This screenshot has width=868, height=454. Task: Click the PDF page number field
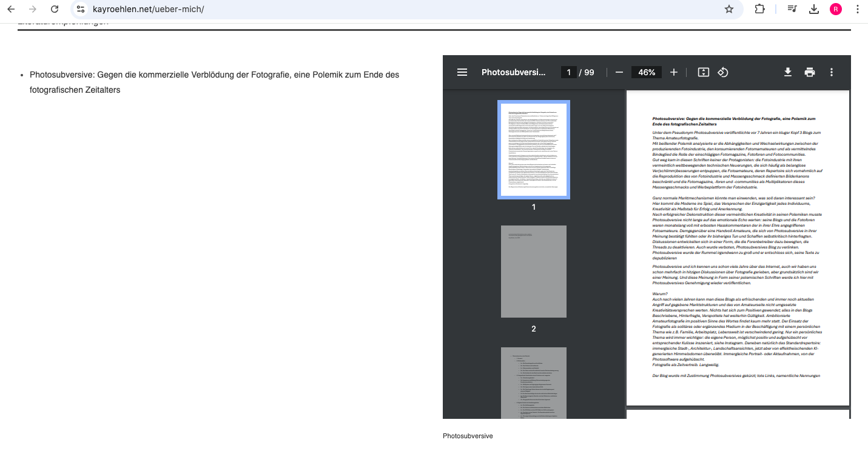pyautogui.click(x=568, y=72)
